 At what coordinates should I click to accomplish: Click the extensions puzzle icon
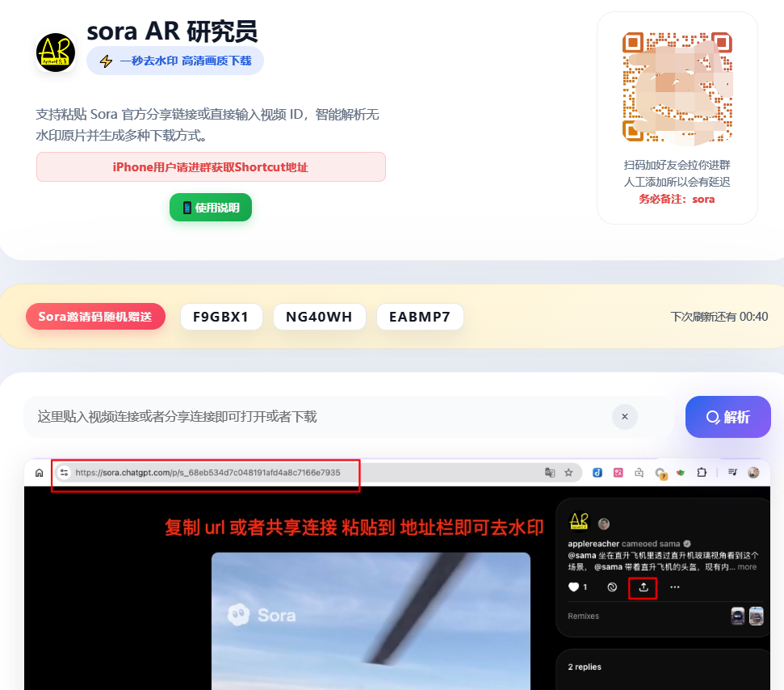click(702, 473)
